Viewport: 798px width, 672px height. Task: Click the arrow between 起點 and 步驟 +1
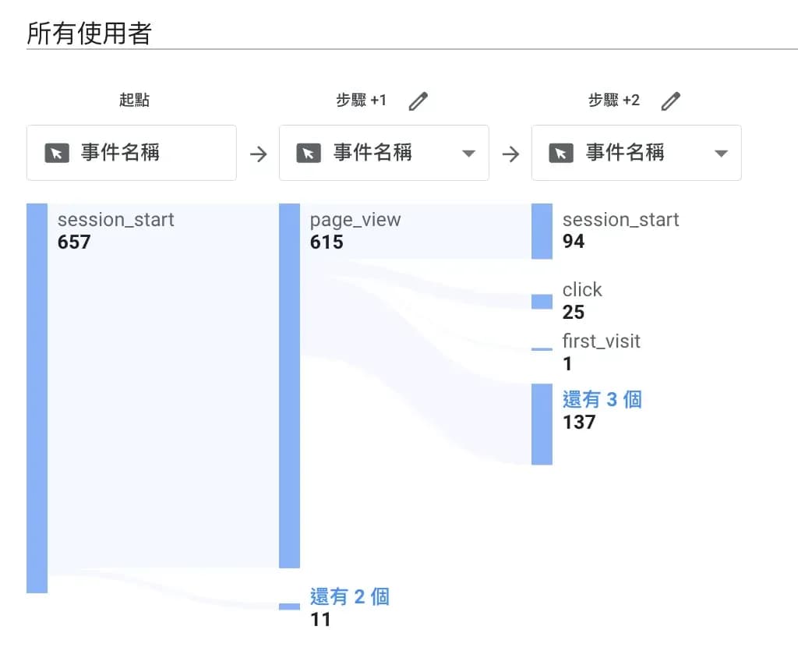[258, 154]
